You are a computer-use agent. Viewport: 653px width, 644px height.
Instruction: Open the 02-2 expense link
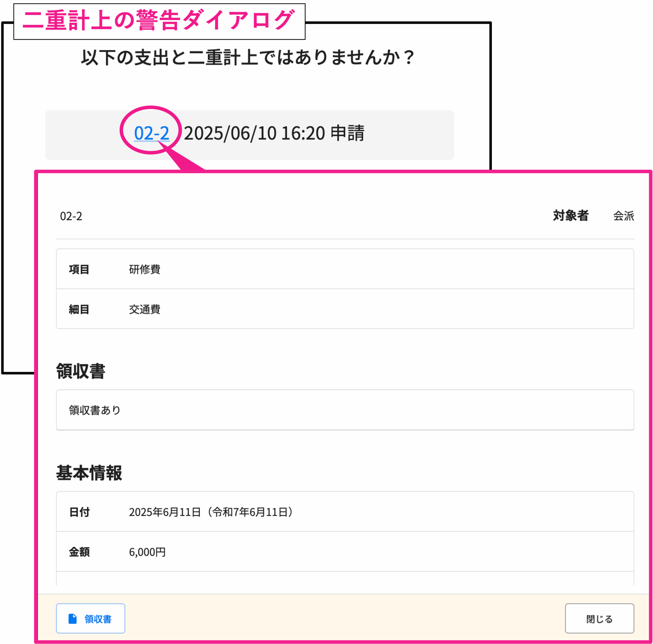(152, 133)
